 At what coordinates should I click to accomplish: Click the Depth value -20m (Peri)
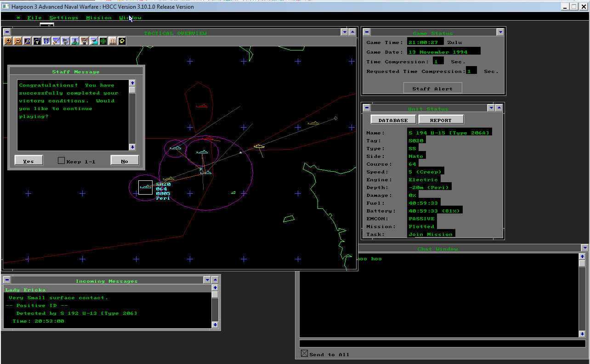tap(429, 187)
